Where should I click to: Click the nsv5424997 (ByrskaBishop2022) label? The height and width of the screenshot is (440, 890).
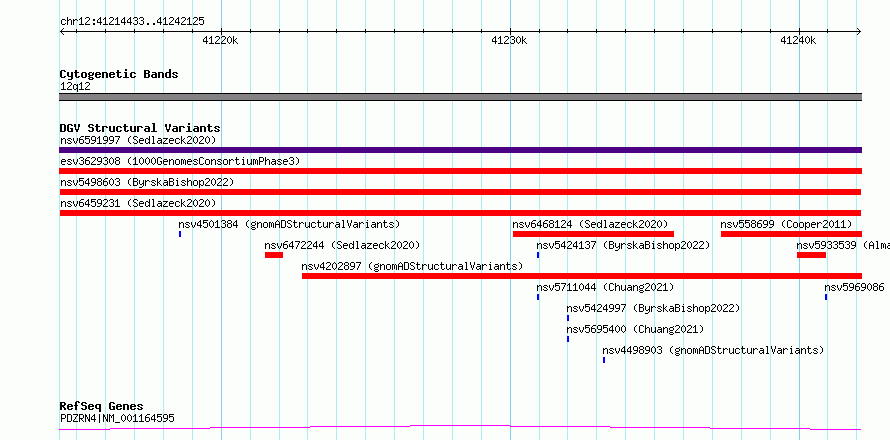(653, 308)
